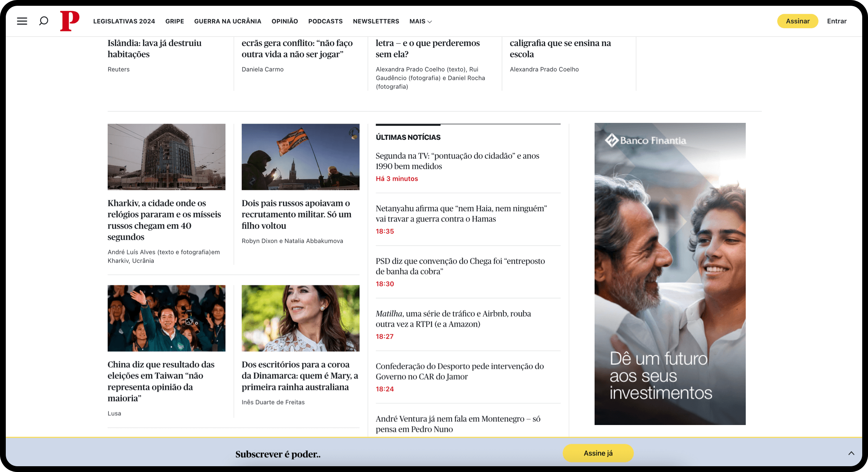Open Kharkiv destroyed building photo

pos(166,157)
